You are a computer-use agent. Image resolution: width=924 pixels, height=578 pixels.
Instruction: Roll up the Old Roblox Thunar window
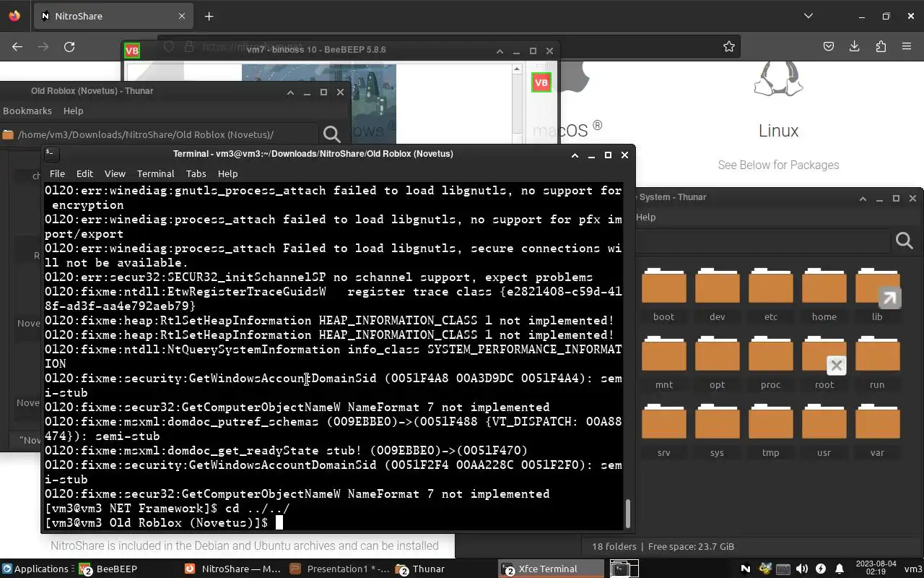tap(290, 92)
